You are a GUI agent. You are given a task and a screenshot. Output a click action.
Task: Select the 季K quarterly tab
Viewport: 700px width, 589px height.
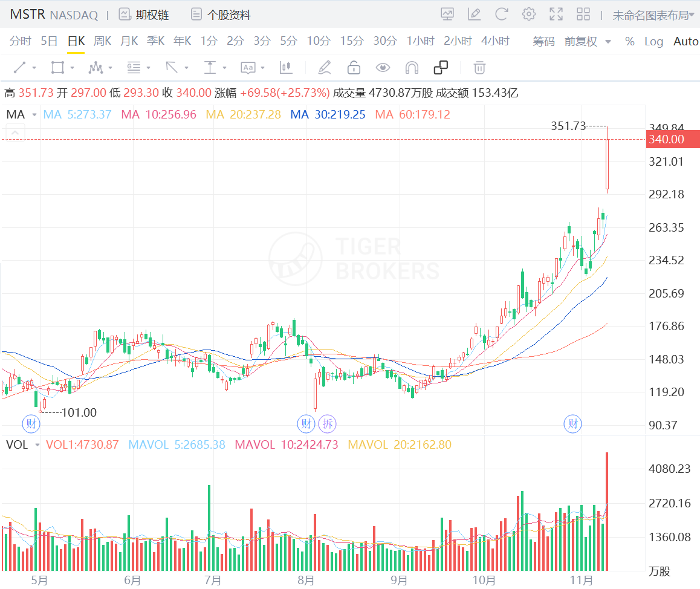point(155,41)
